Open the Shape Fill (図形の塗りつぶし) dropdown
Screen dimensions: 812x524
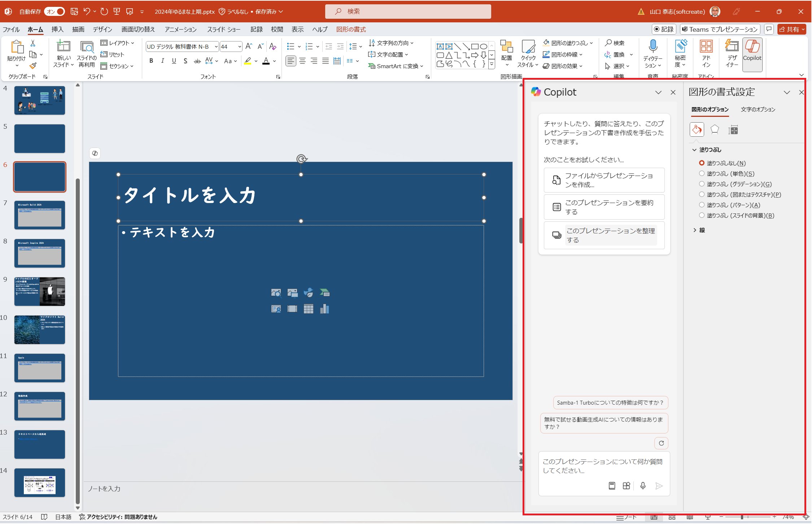[591, 43]
